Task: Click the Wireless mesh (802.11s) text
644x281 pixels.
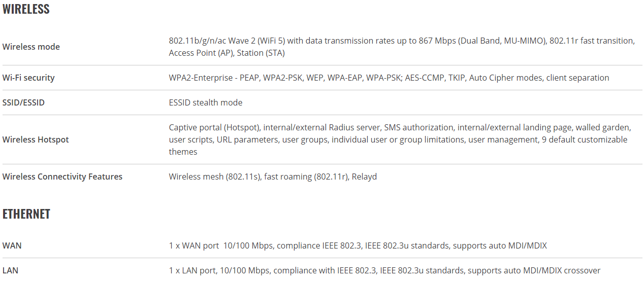Action: click(215, 177)
